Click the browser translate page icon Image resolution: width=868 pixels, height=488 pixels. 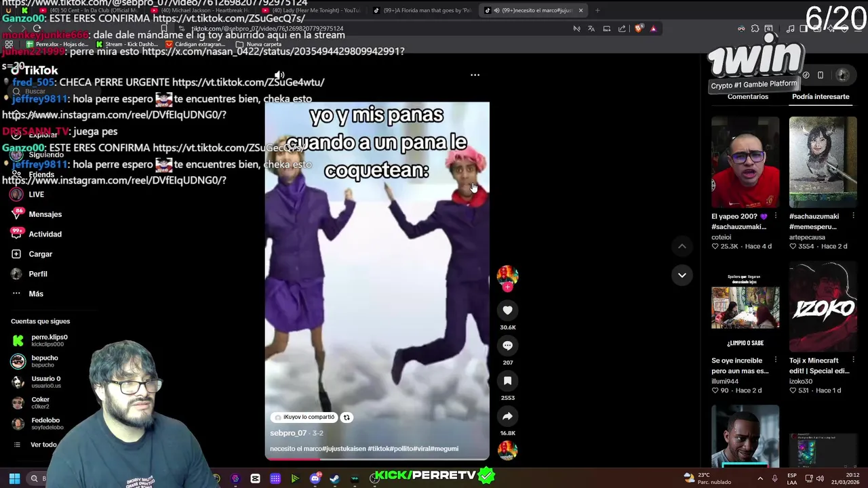591,28
